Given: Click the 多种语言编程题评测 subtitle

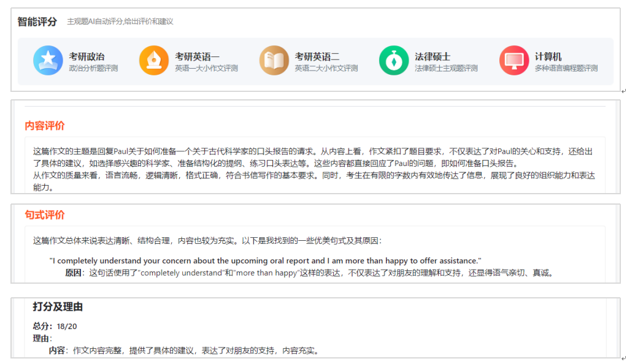Looking at the screenshot, I should pos(566,69).
